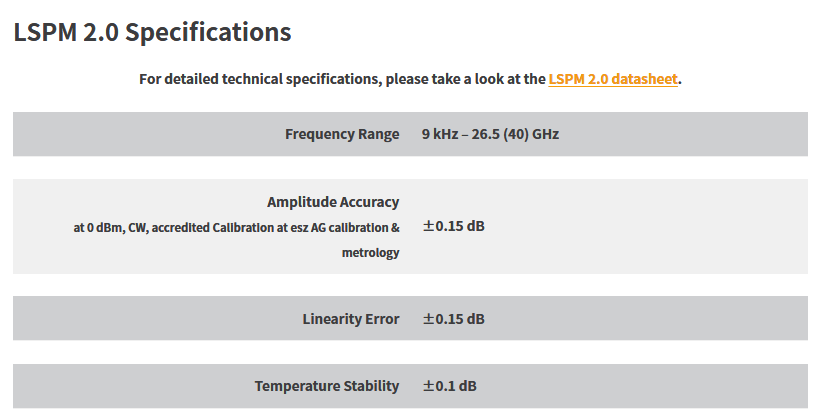The height and width of the screenshot is (420, 819).
Task: Select the Frequency Range label
Action: click(x=342, y=134)
